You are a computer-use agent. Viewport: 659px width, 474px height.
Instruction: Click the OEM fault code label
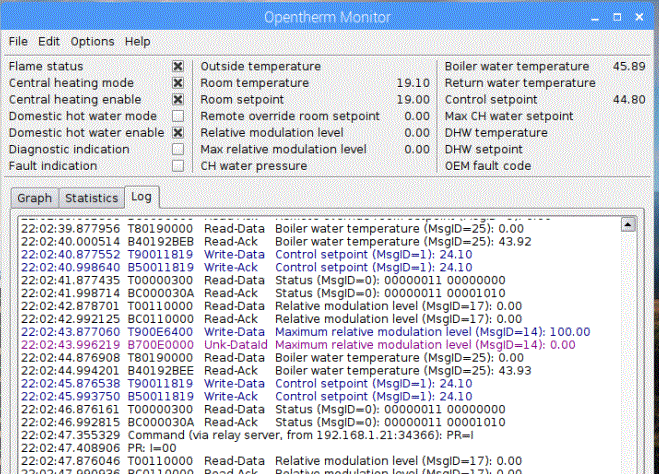(x=488, y=166)
